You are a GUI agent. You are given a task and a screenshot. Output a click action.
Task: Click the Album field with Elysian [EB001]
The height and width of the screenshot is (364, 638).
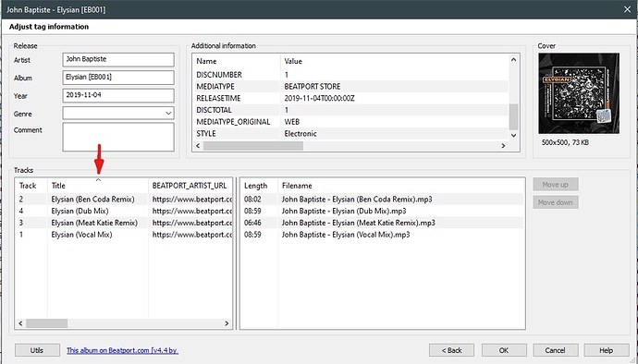click(118, 78)
